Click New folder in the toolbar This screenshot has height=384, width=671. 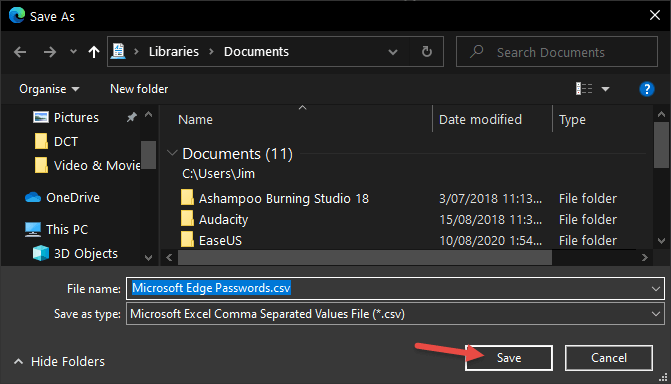[139, 89]
